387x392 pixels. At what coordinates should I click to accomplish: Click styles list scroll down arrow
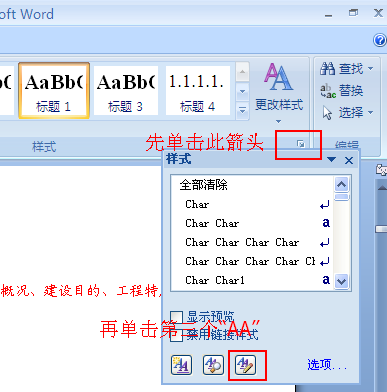(342, 281)
